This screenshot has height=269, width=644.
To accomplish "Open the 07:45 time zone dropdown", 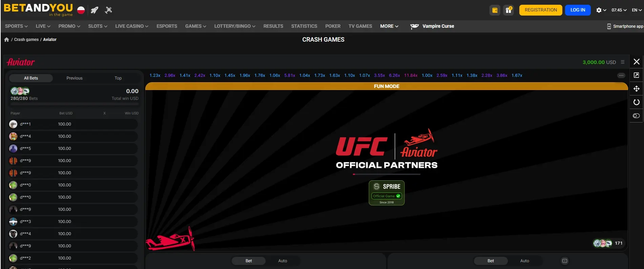I will (619, 10).
